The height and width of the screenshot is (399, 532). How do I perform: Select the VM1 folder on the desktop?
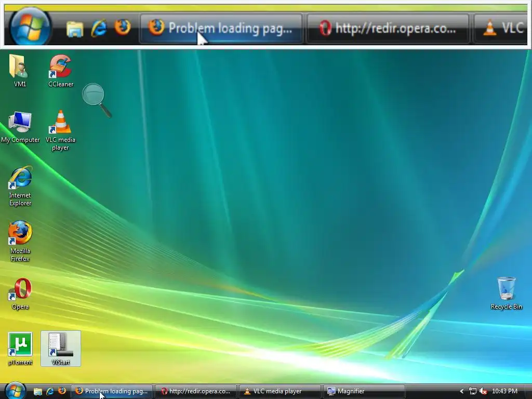(20, 71)
